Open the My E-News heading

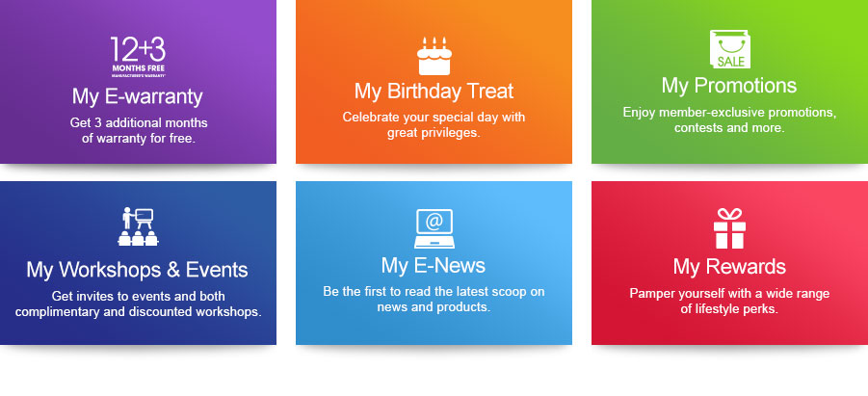point(434,265)
